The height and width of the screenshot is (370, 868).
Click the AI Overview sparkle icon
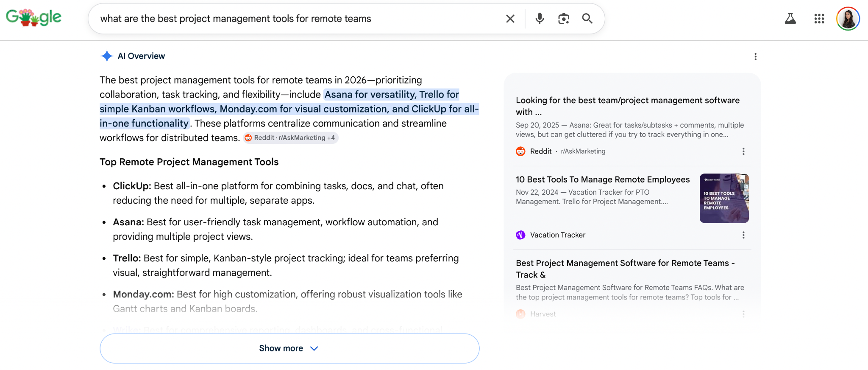tap(107, 56)
